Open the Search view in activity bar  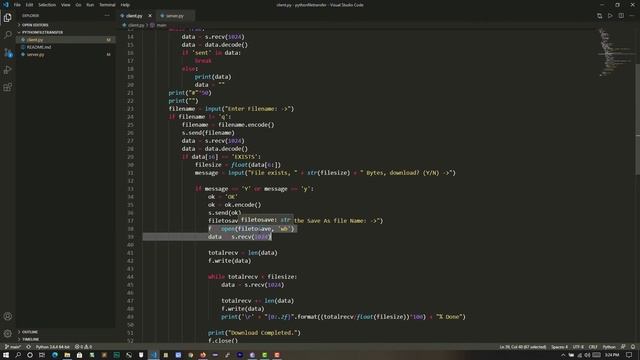[7, 35]
